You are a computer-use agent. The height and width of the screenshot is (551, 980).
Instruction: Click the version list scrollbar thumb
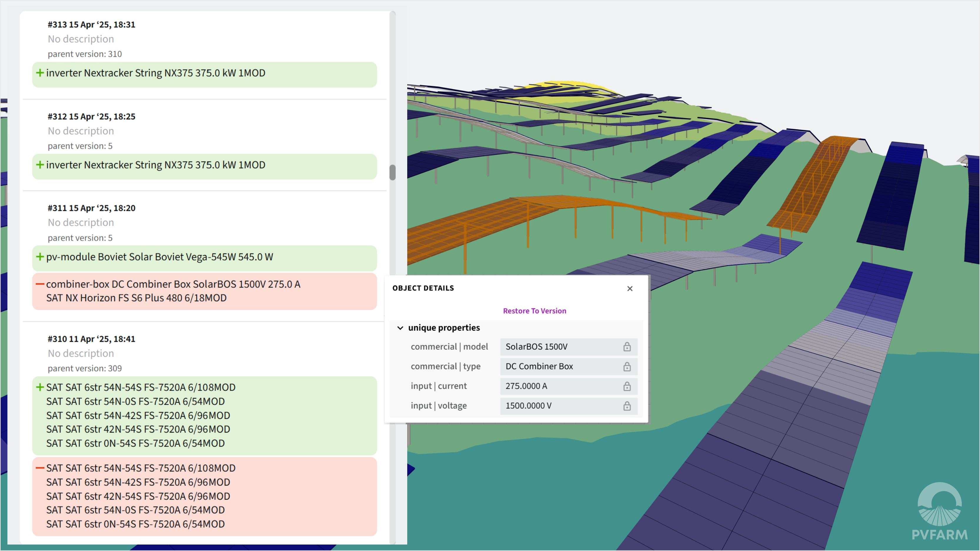392,172
